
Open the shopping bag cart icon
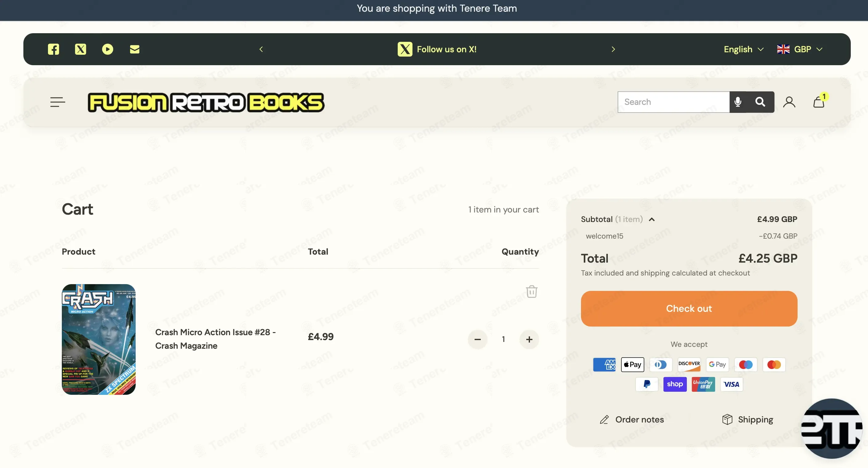tap(819, 102)
